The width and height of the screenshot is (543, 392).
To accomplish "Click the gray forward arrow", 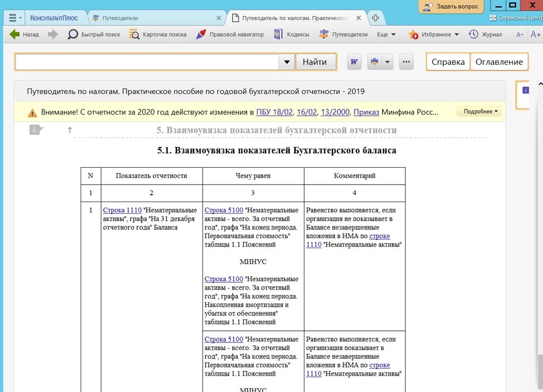I will pos(52,34).
